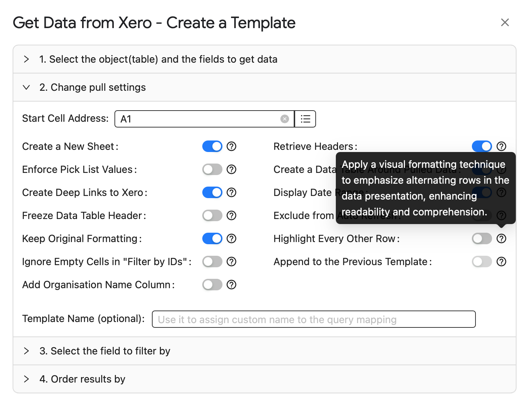View help for Ignore Empty Cells option
This screenshot has height=402, width=532.
(x=231, y=262)
